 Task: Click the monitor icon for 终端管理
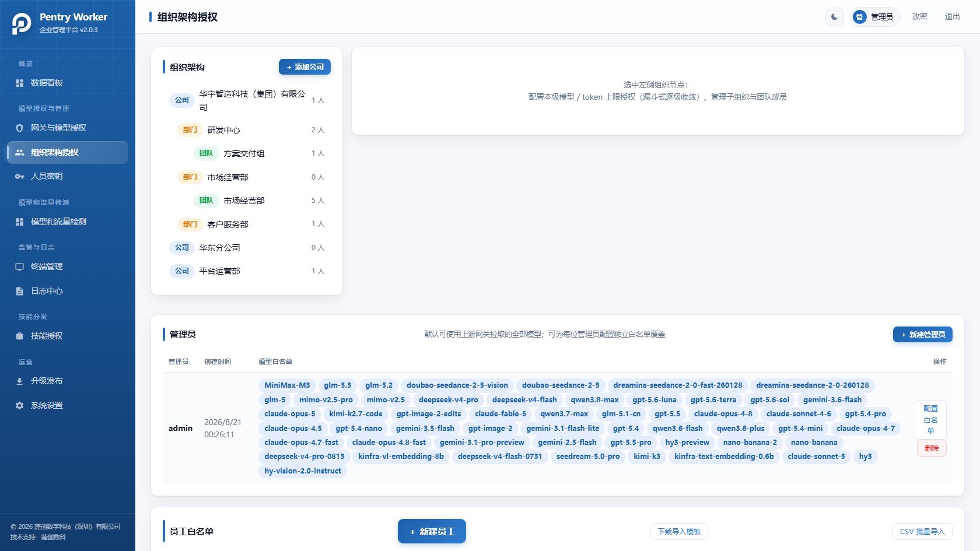pyautogui.click(x=19, y=267)
